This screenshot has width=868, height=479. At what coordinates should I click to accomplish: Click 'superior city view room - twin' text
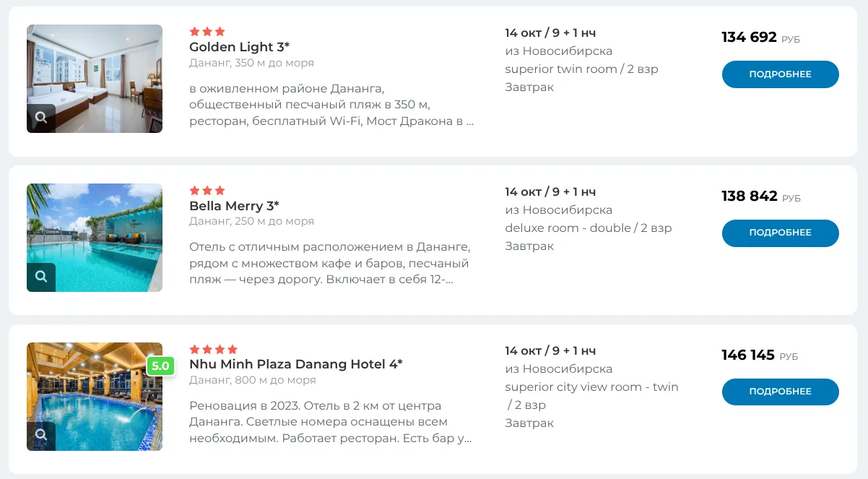pyautogui.click(x=591, y=387)
